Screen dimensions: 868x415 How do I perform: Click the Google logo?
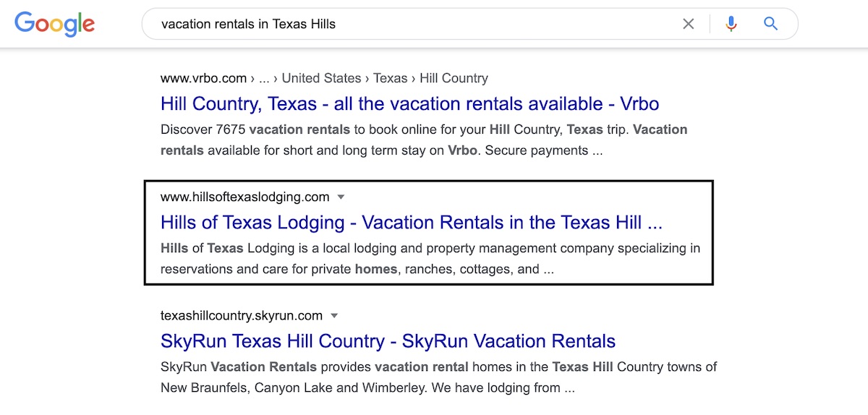(55, 25)
